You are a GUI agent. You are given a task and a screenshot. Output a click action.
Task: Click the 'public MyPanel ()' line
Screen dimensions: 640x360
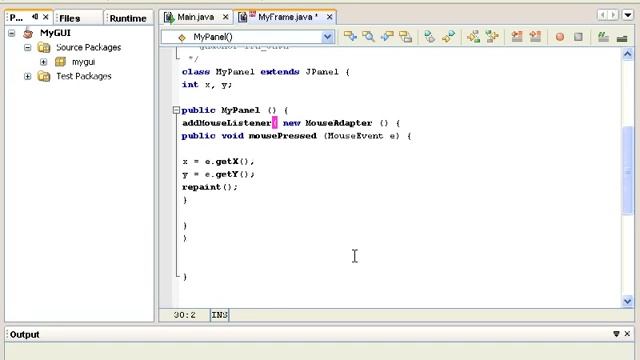235,110
